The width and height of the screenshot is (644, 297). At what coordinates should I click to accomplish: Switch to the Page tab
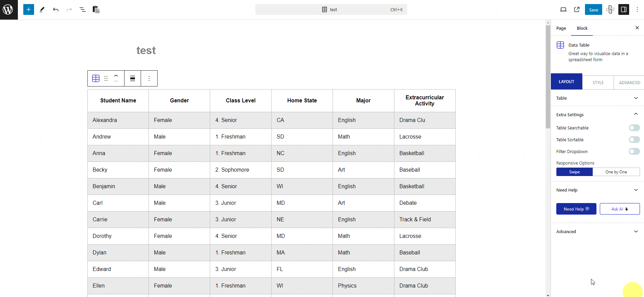[561, 28]
